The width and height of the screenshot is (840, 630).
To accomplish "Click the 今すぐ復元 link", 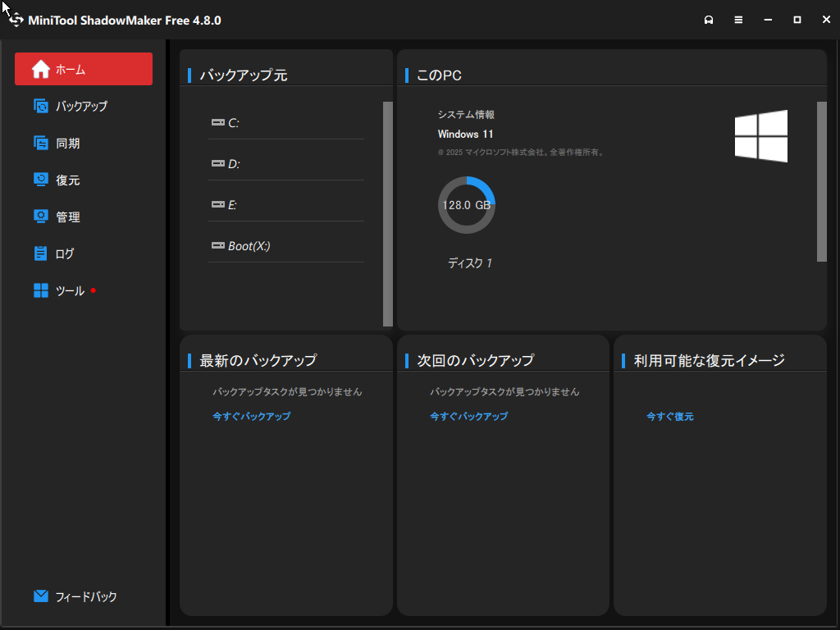I will tap(669, 417).
